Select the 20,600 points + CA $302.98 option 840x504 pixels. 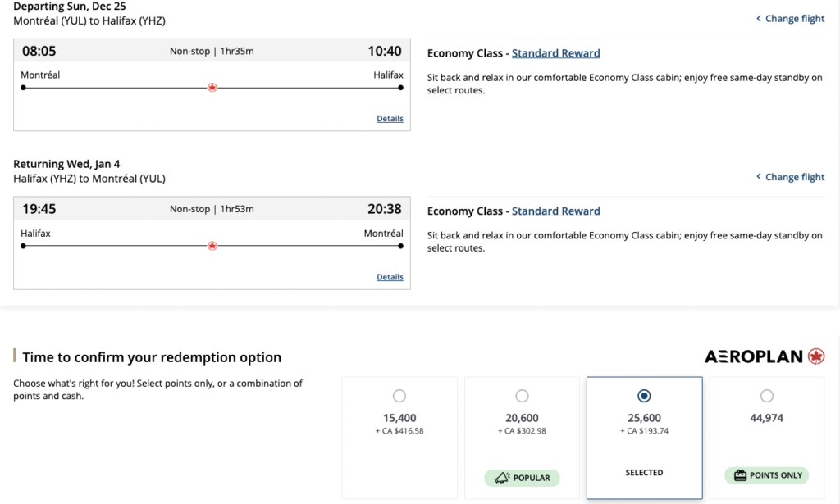(522, 397)
